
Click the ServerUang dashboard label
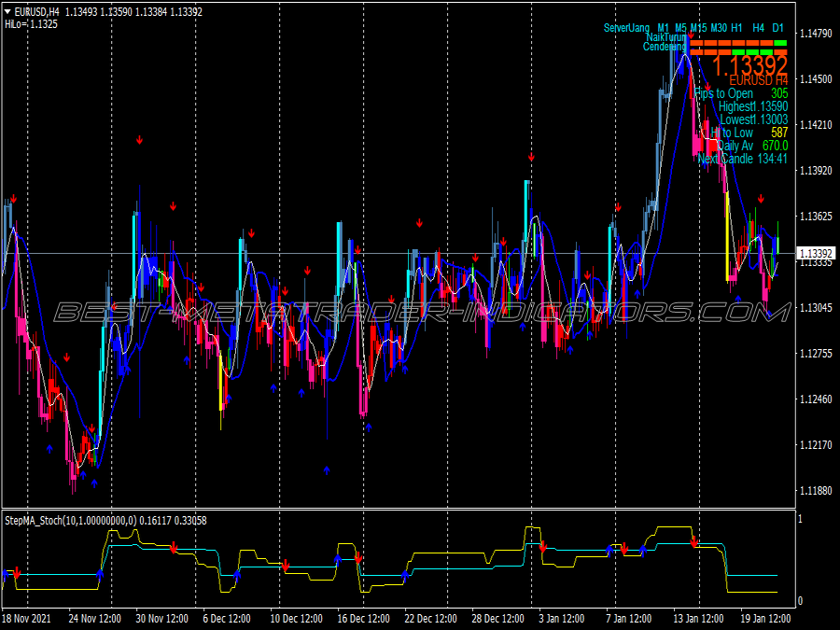coord(626,28)
